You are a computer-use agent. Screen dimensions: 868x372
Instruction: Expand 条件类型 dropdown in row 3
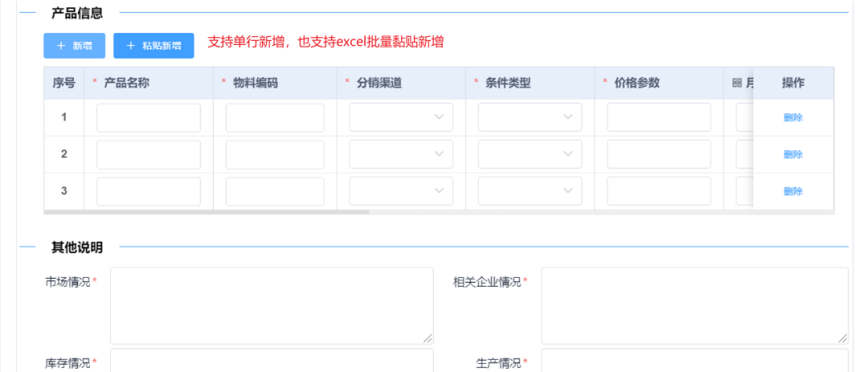(530, 191)
